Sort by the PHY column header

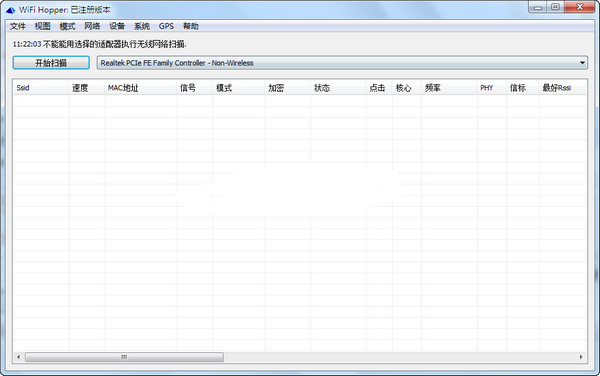pos(492,88)
